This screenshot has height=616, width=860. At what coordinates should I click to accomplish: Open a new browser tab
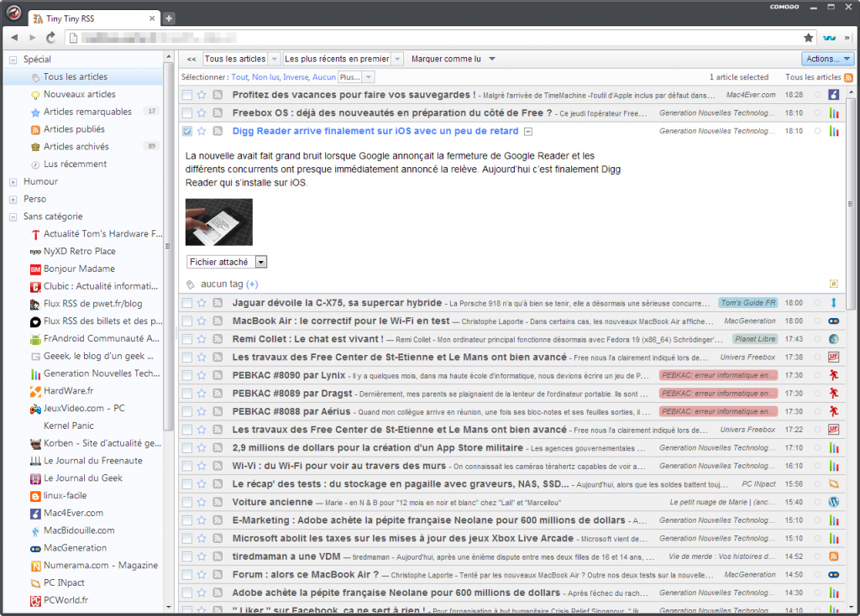coord(169,18)
